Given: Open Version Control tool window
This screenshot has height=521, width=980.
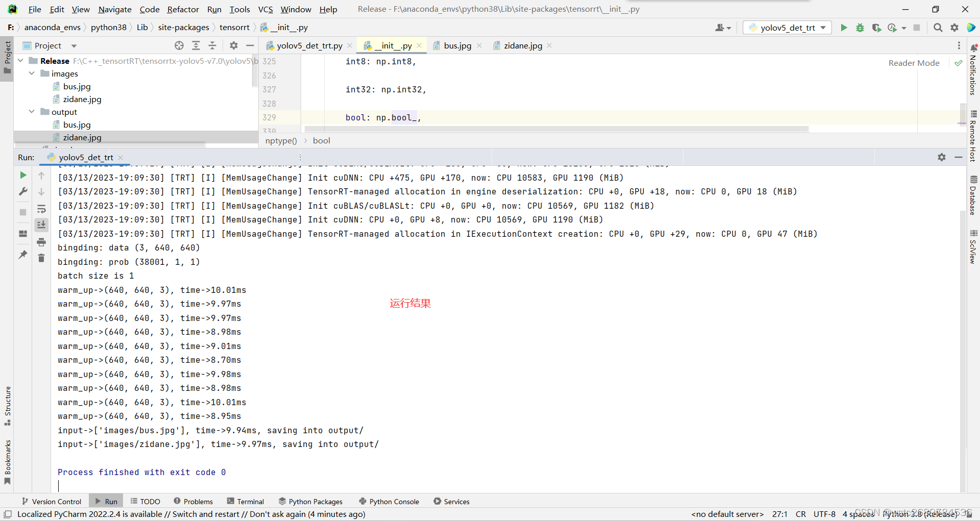Looking at the screenshot, I should pos(52,502).
